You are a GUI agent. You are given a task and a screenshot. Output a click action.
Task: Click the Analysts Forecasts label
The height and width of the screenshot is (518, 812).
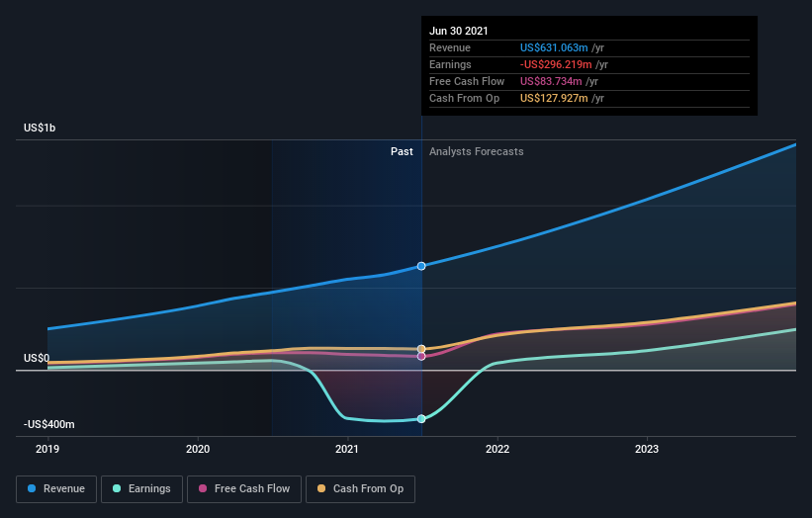click(477, 151)
